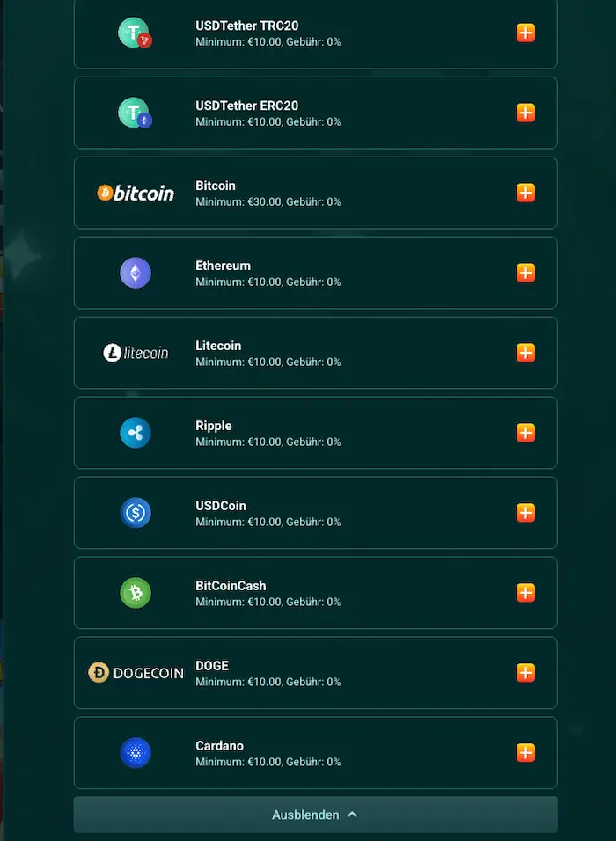
Task: Click the Litecoin logo
Action: tap(136, 353)
